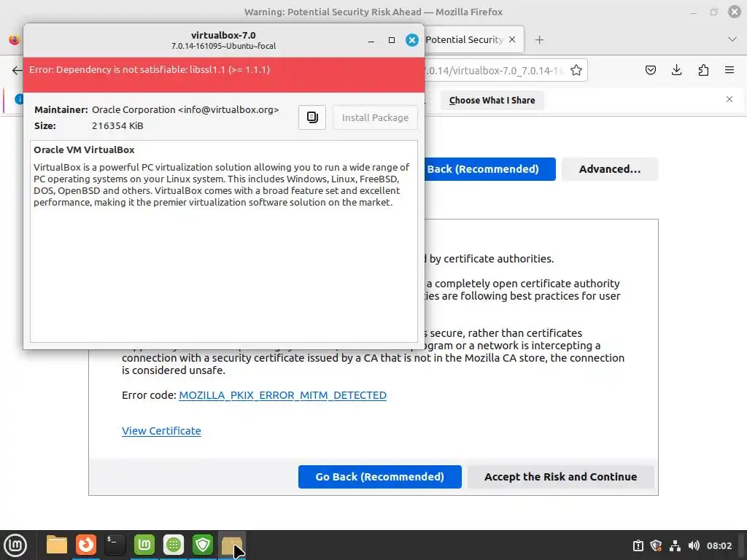Click the Firefox logo beside the tabs
This screenshot has height=560, width=747.
point(15,40)
